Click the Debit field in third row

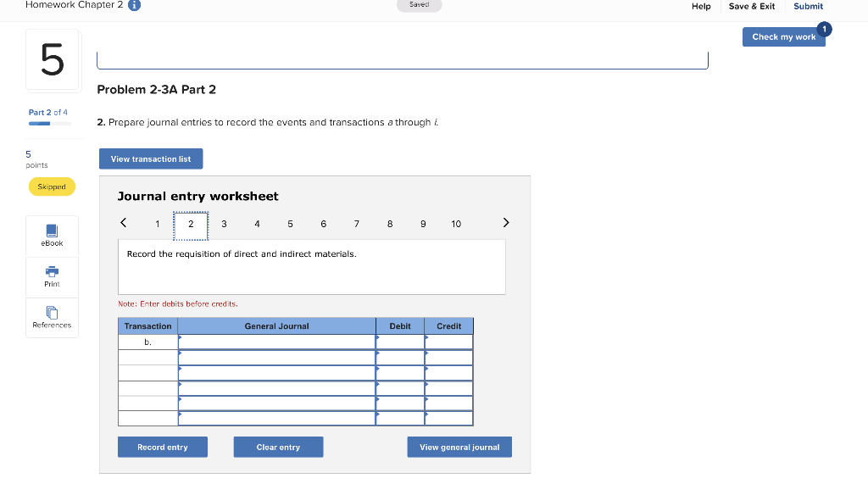click(400, 373)
